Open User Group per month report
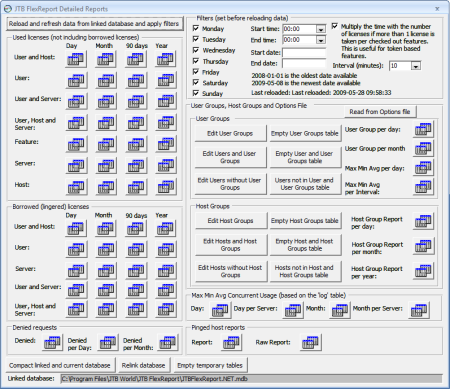The width and height of the screenshot is (450, 389). click(x=423, y=148)
